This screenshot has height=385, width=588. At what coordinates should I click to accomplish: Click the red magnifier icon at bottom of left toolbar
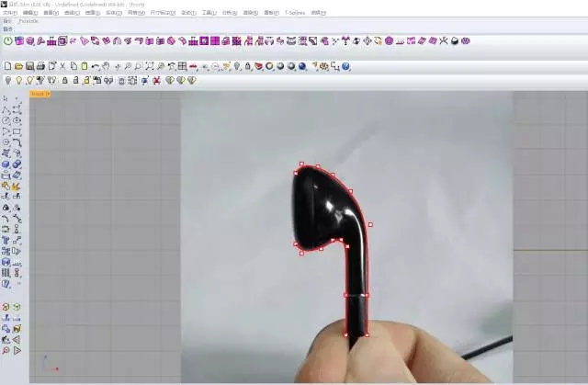tap(6, 350)
